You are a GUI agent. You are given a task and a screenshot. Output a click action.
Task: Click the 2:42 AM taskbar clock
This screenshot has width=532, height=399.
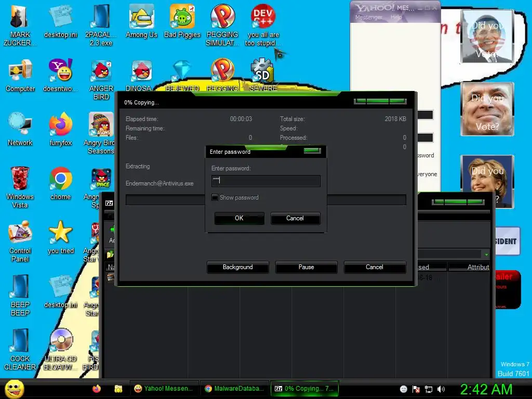coord(486,389)
